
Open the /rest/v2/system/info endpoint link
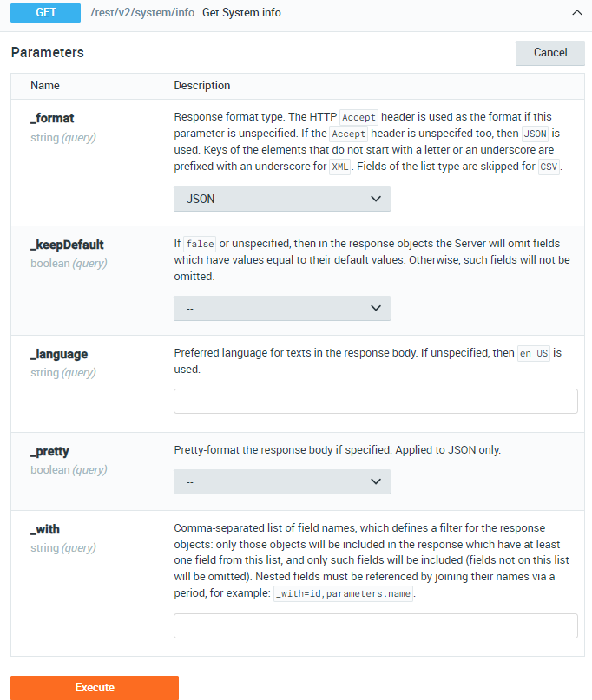[141, 13]
